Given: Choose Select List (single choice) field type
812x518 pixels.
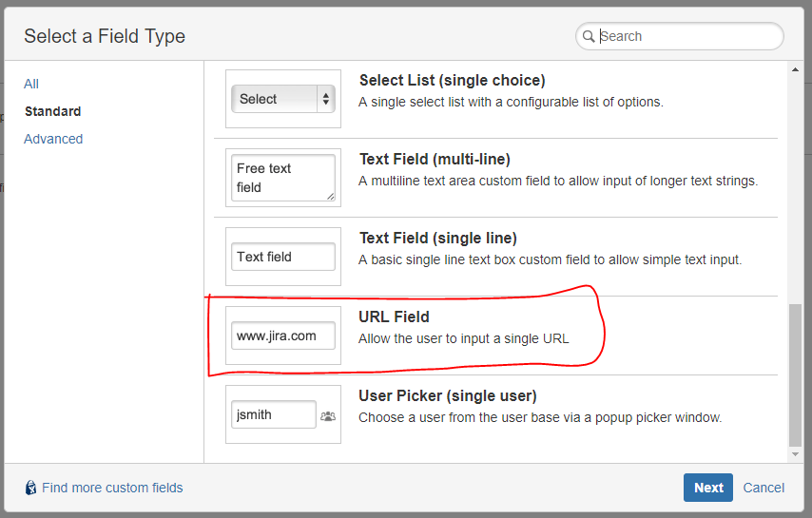Looking at the screenshot, I should (x=495, y=99).
